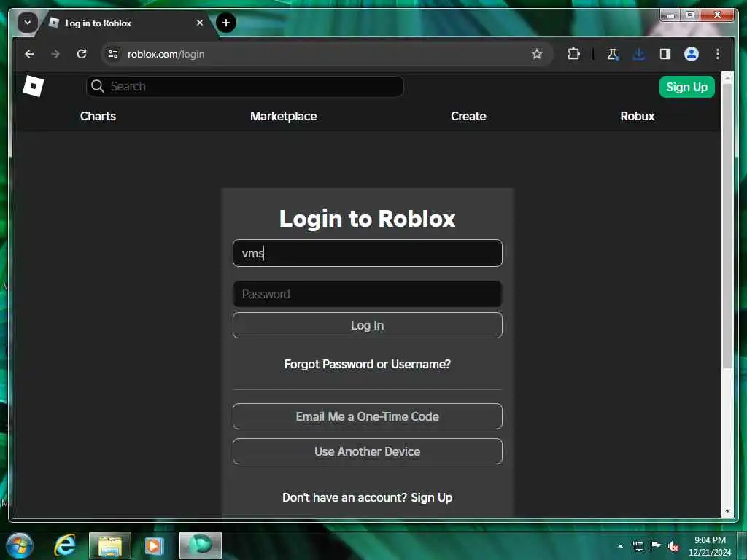This screenshot has height=560, width=747.
Task: Show hidden tray icons arrow
Action: click(620, 546)
